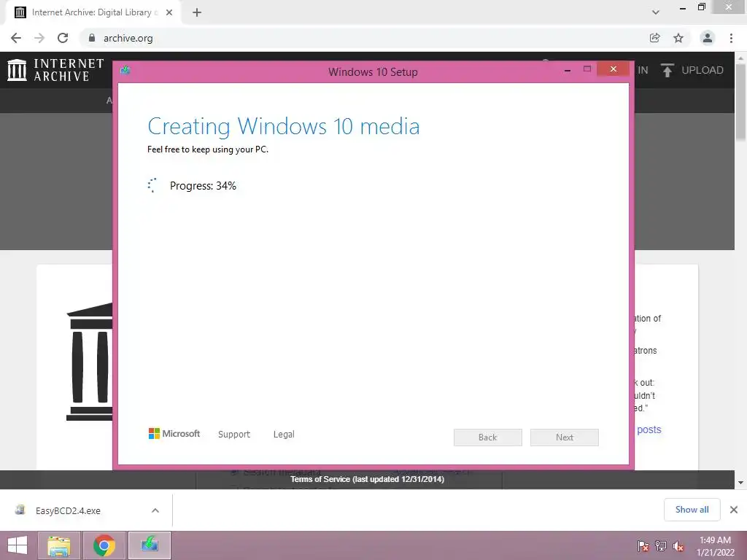
Task: Click the Action Center flag tray icon
Action: click(643, 546)
